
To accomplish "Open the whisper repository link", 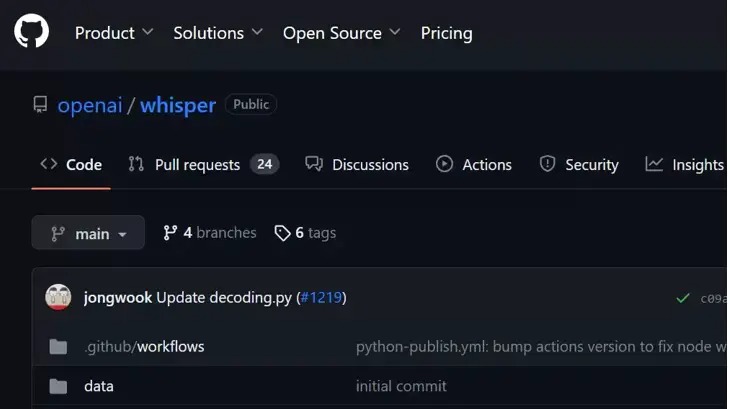I will click(178, 105).
